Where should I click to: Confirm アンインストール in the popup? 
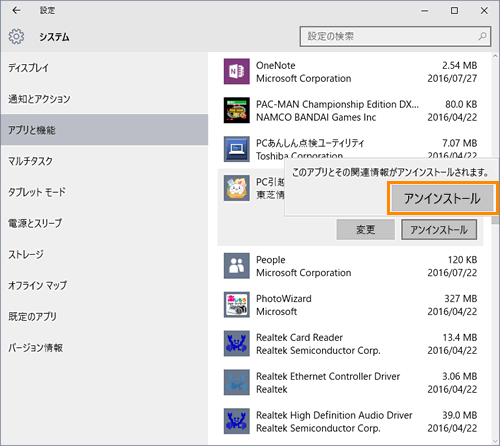(x=442, y=198)
